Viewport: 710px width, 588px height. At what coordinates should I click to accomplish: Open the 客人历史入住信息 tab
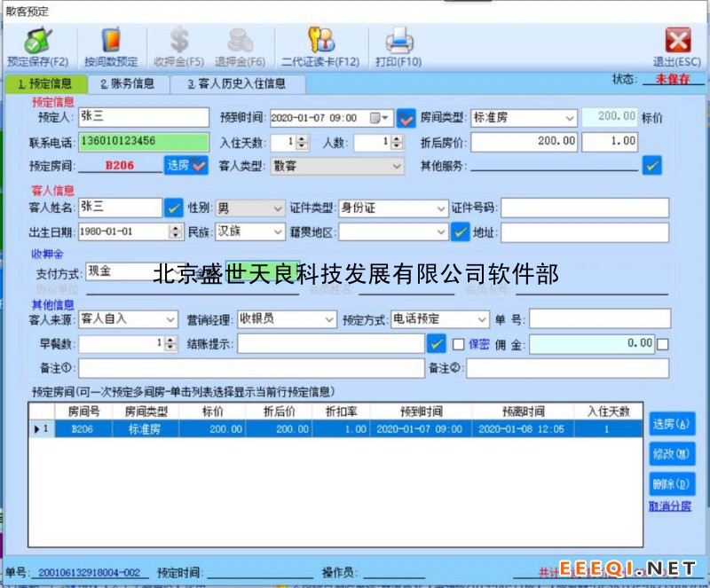236,84
